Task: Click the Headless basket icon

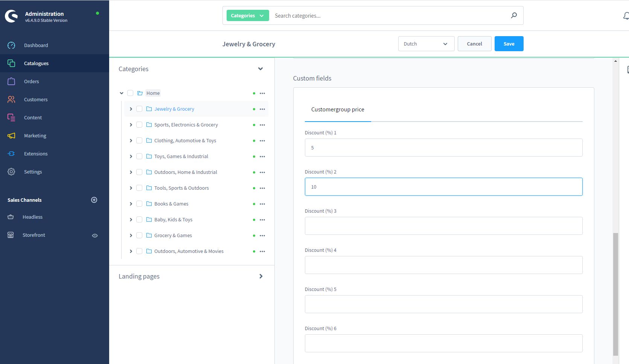Action: (11, 217)
